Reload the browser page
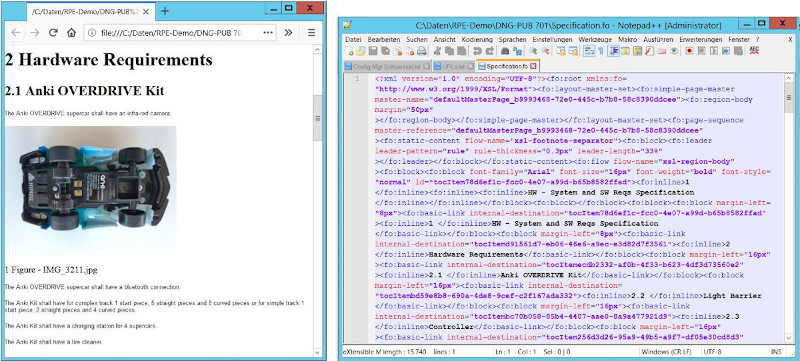800x361 pixels. [x=53, y=33]
